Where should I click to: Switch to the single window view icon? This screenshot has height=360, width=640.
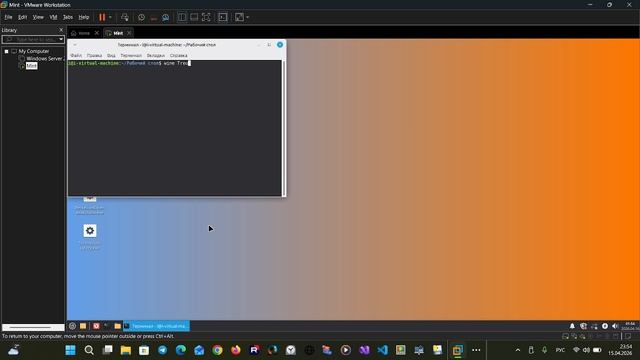pyautogui.click(x=194, y=17)
